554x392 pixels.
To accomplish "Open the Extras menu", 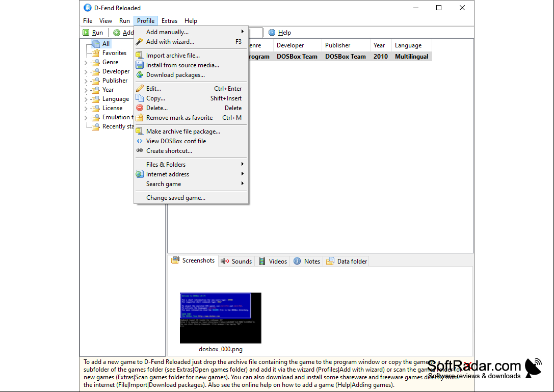I will [169, 21].
